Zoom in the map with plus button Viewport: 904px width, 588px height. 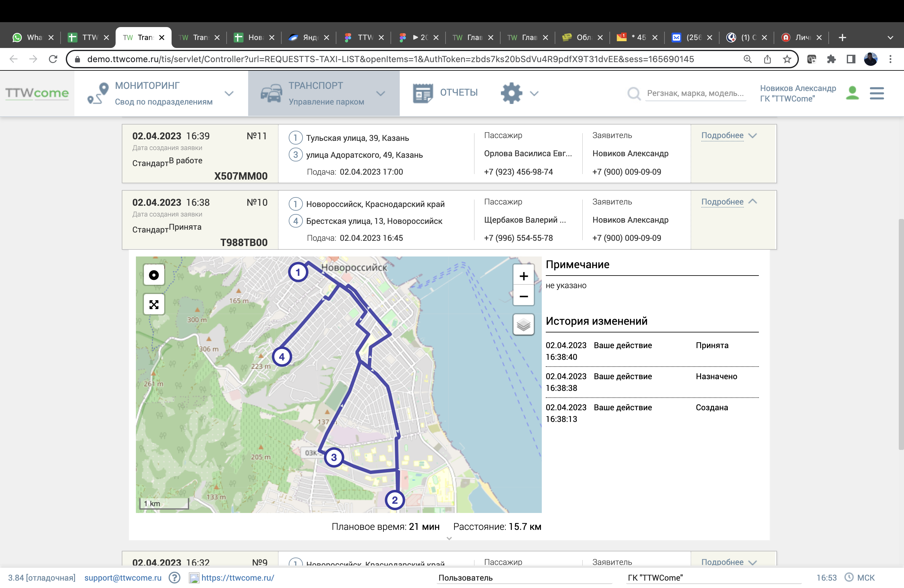click(523, 276)
